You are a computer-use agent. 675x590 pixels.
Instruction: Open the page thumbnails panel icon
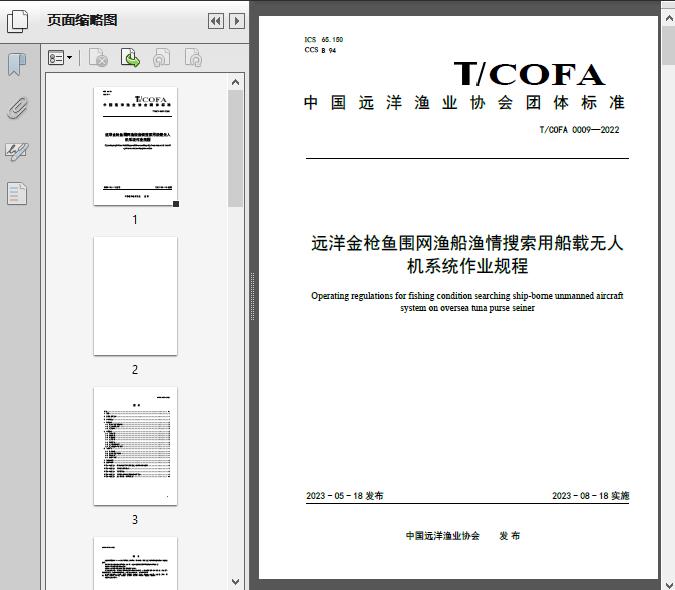pyautogui.click(x=17, y=21)
